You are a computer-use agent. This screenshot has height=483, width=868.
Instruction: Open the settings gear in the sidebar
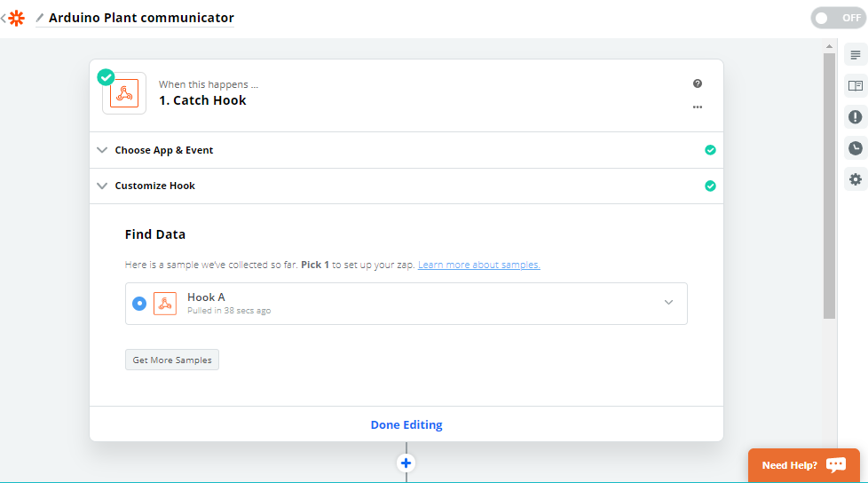pyautogui.click(x=855, y=179)
